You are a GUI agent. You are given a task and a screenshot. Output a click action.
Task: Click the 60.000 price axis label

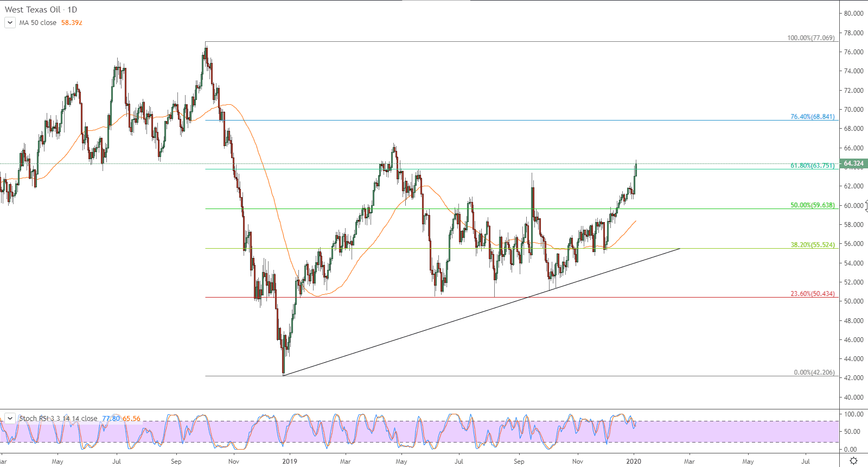pyautogui.click(x=854, y=205)
